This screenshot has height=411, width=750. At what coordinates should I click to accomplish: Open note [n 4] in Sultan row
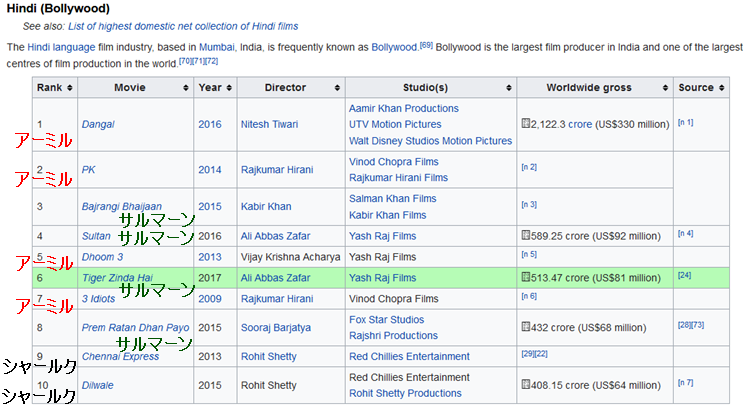pos(685,233)
